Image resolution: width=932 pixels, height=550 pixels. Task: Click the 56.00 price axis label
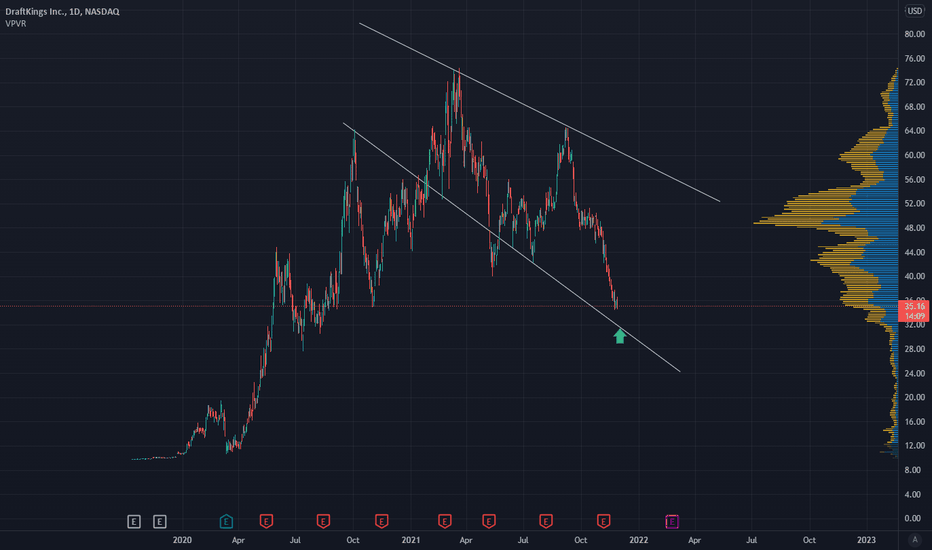(914, 179)
